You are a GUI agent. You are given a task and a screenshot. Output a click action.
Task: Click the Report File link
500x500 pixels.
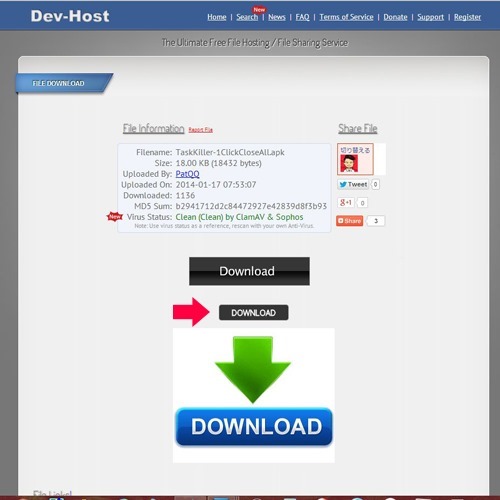pos(200,130)
